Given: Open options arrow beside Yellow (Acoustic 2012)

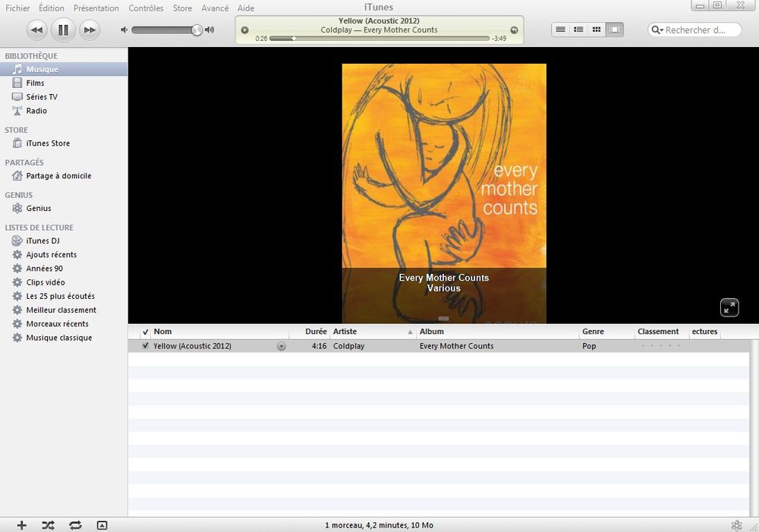Looking at the screenshot, I should tap(282, 346).
